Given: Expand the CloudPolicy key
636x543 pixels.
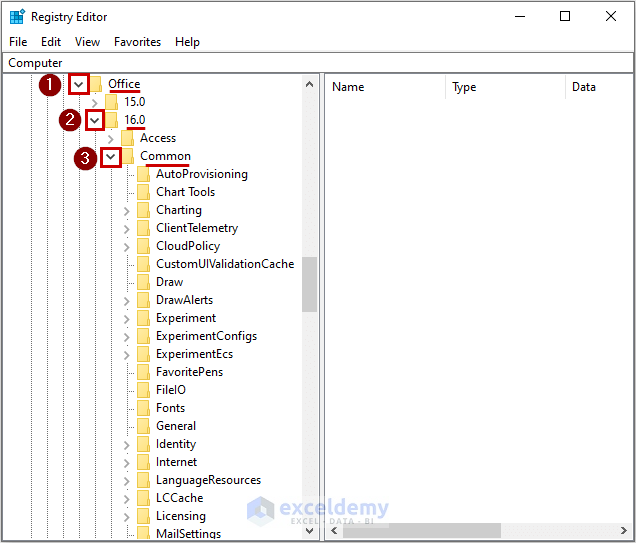Looking at the screenshot, I should [x=127, y=247].
